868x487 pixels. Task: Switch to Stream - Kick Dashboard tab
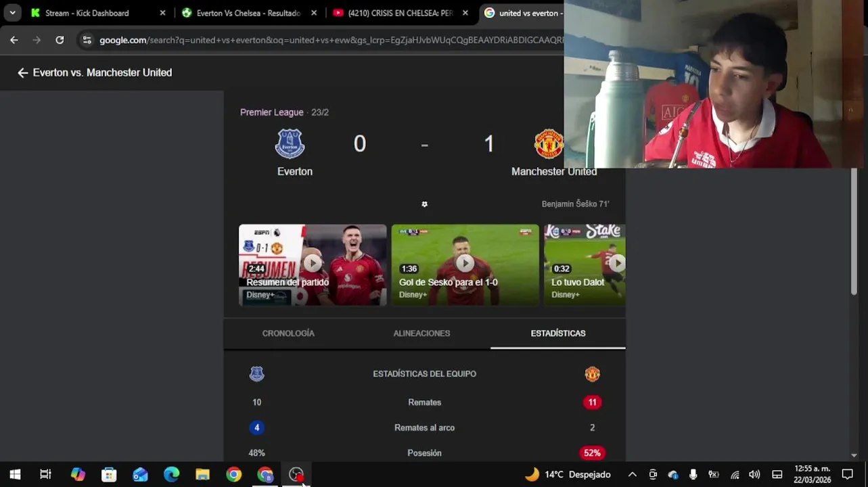[87, 13]
